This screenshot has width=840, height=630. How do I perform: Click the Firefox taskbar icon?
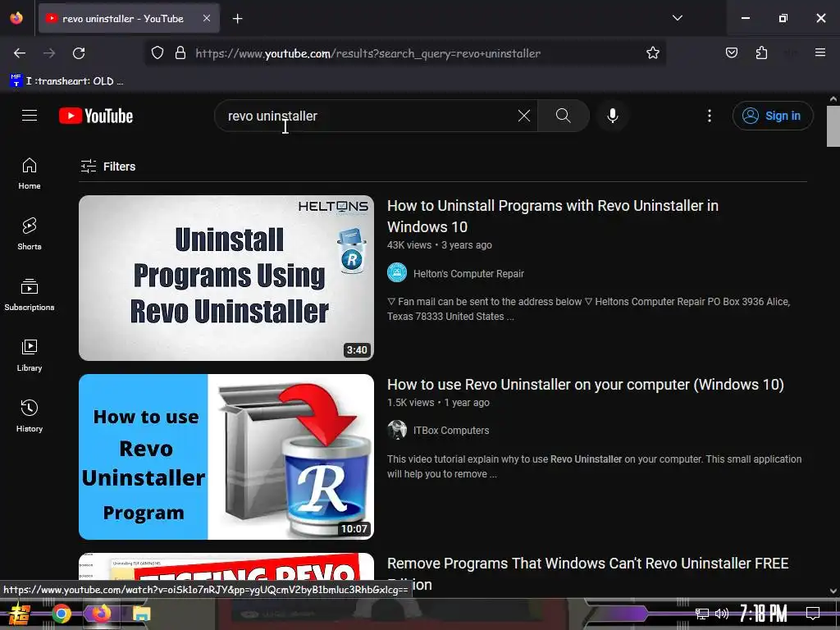pos(102,614)
